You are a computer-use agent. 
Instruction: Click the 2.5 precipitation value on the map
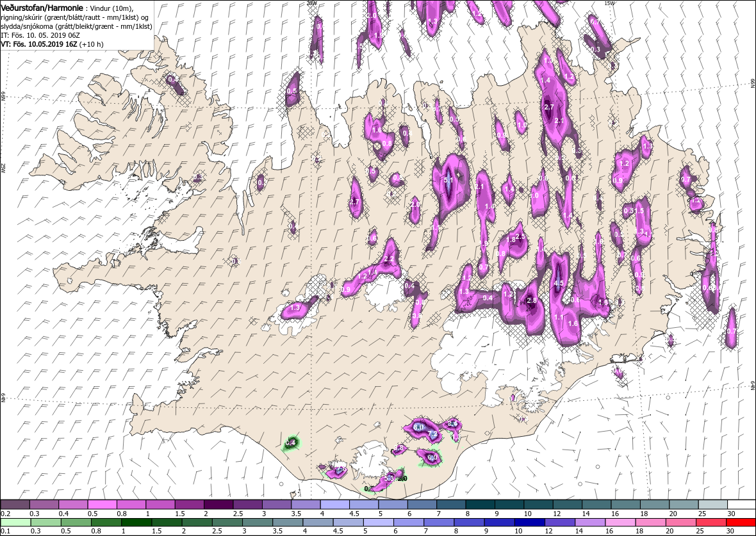click(520, 236)
